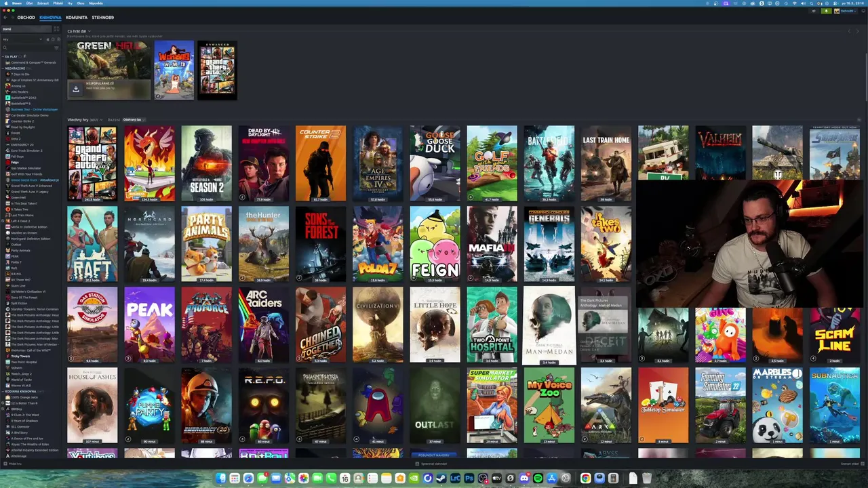Screen dimensions: 868x488
Task: Click the Domů home button in sidebar
Action: pyautogui.click(x=26, y=29)
